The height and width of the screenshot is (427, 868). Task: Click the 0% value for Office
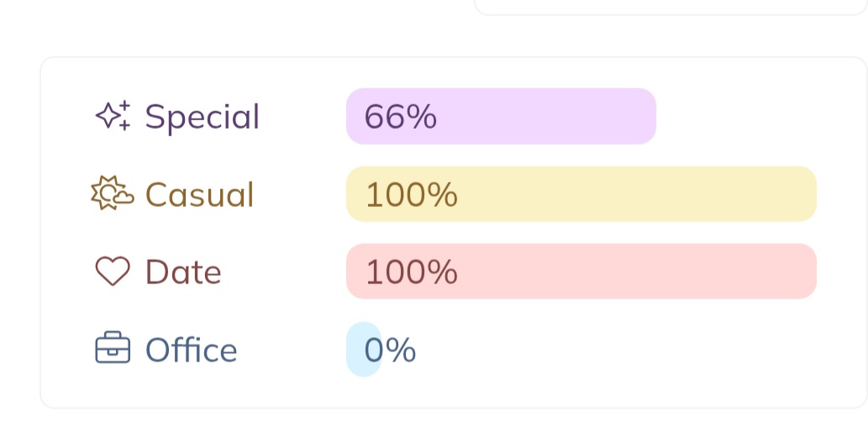click(x=392, y=350)
